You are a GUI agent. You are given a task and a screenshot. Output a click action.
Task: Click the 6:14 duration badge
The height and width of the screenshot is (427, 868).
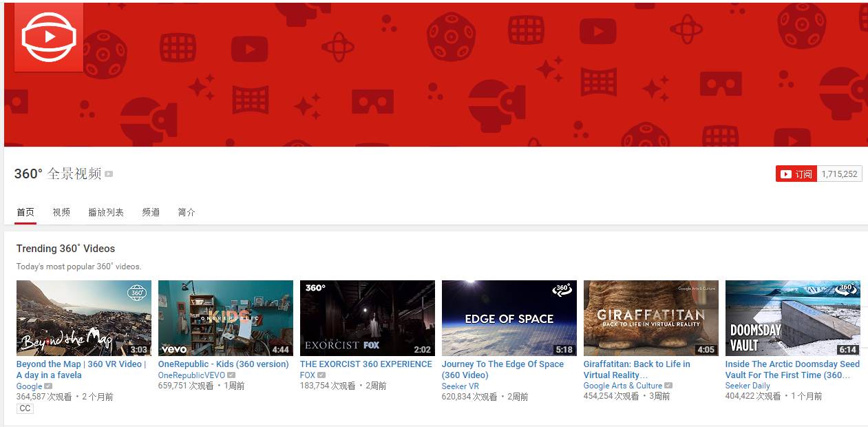[848, 350]
